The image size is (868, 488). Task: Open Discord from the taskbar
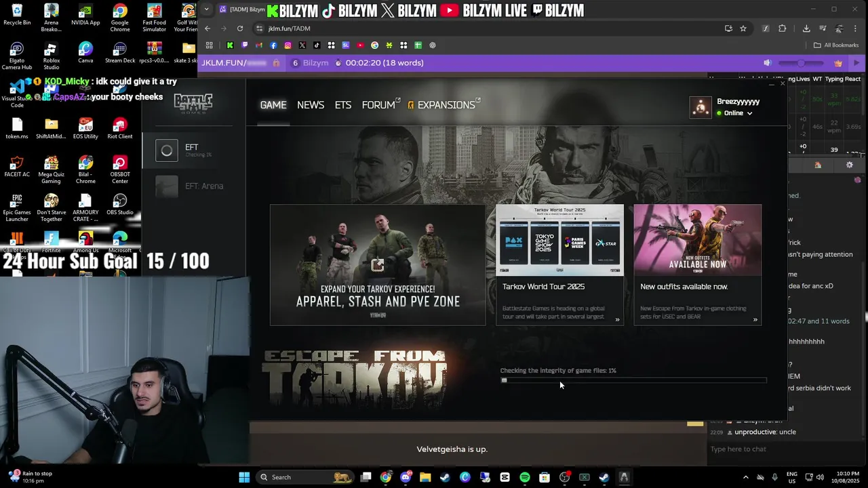[x=406, y=477]
